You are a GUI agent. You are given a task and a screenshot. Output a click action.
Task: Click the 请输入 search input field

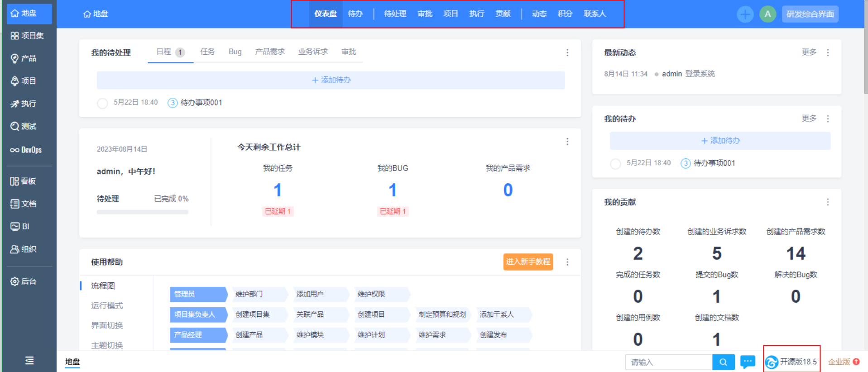click(668, 362)
